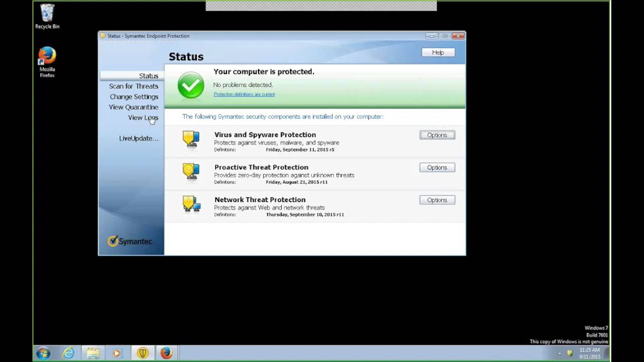Open the taskbar clock showing 11:25 AM
The image size is (644, 362).
pyautogui.click(x=589, y=353)
